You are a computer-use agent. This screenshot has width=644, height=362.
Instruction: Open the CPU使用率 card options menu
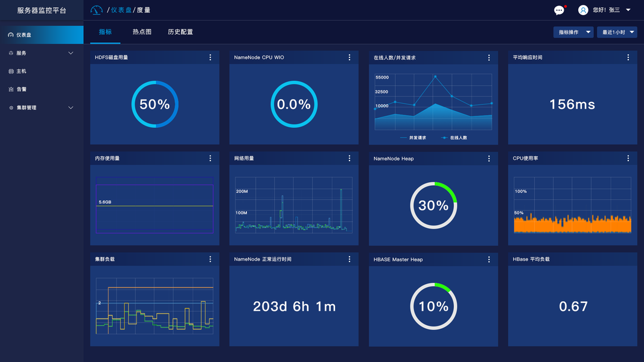[628, 158]
